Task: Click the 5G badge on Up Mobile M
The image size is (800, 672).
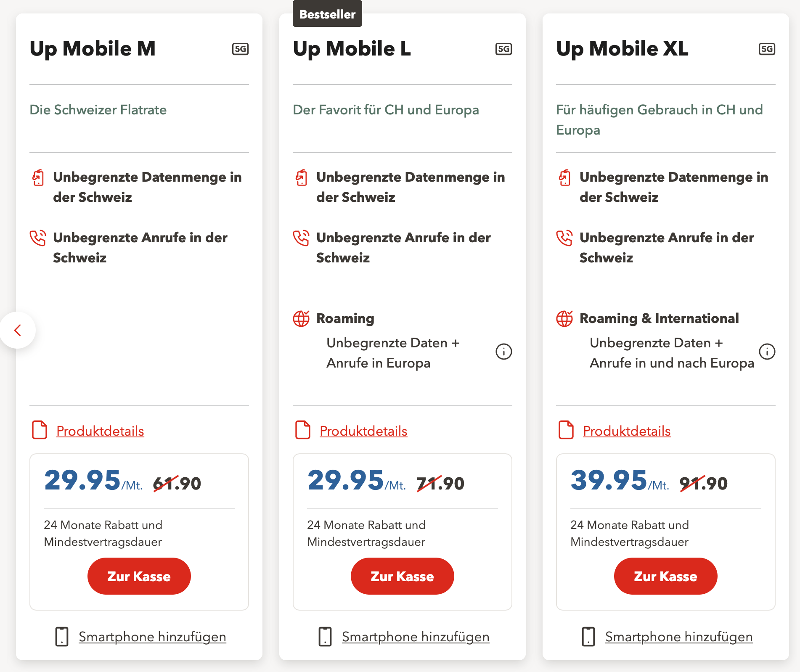Action: coord(240,49)
